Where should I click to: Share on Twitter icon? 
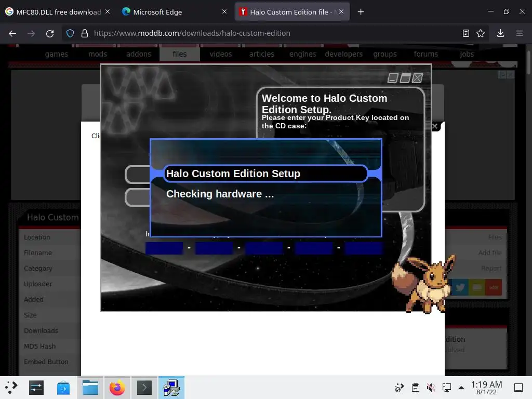point(460,287)
